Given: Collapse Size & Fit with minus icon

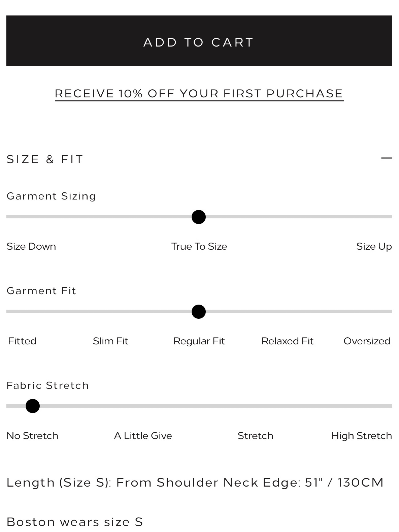Looking at the screenshot, I should pos(387,158).
